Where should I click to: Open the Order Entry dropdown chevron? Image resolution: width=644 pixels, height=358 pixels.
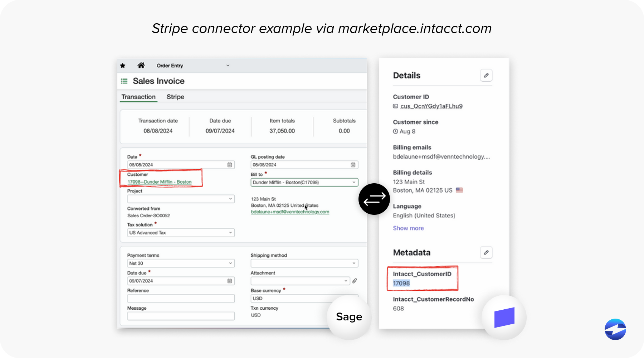click(x=228, y=65)
